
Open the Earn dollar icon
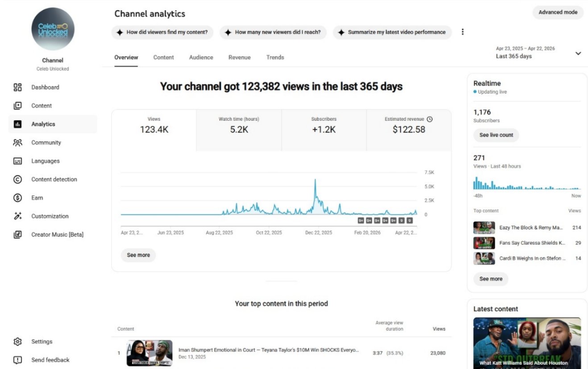[x=17, y=198]
